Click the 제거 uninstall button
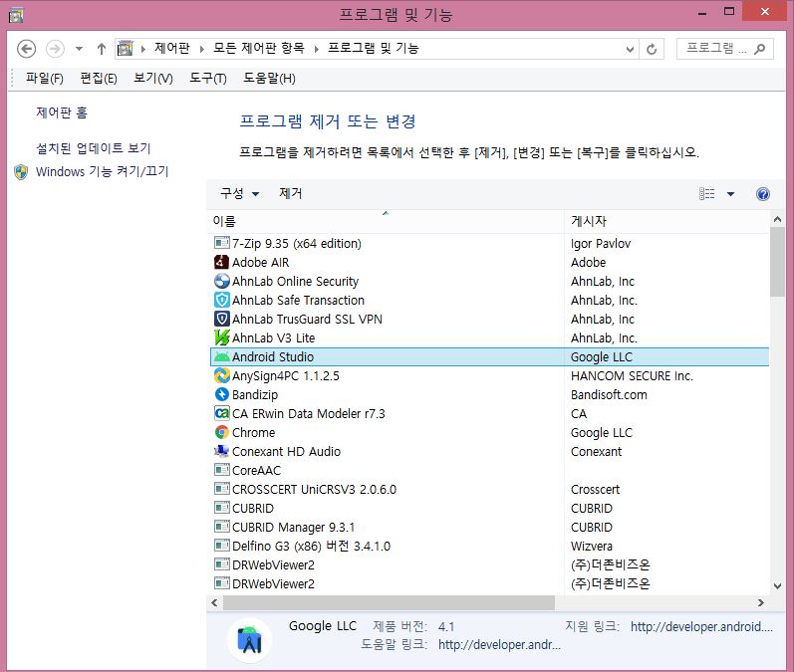The height and width of the screenshot is (672, 794). pos(291,194)
